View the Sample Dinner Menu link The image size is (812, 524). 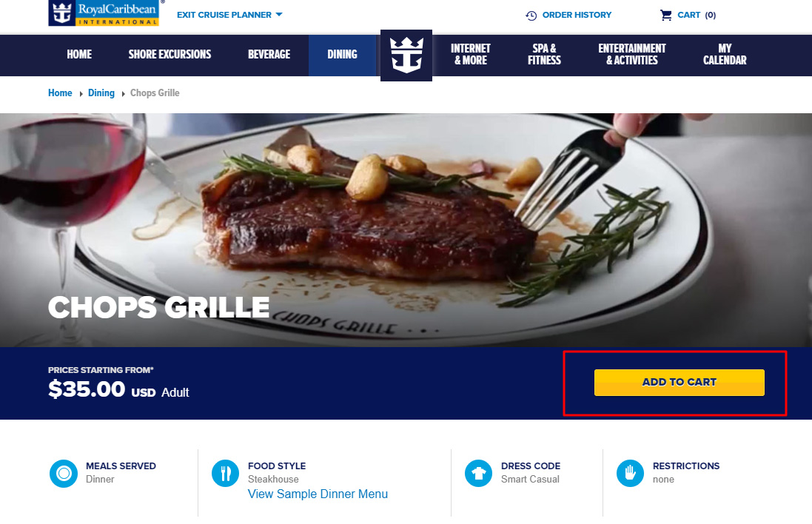(318, 494)
